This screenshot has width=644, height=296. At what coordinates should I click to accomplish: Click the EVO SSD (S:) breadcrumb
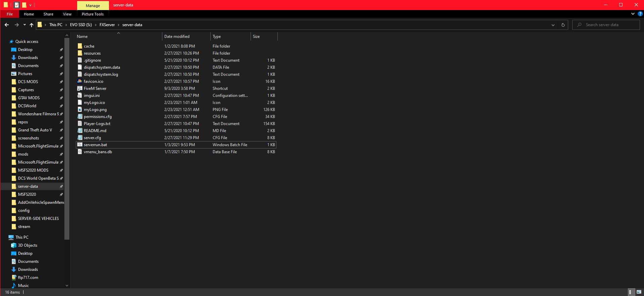(81, 25)
